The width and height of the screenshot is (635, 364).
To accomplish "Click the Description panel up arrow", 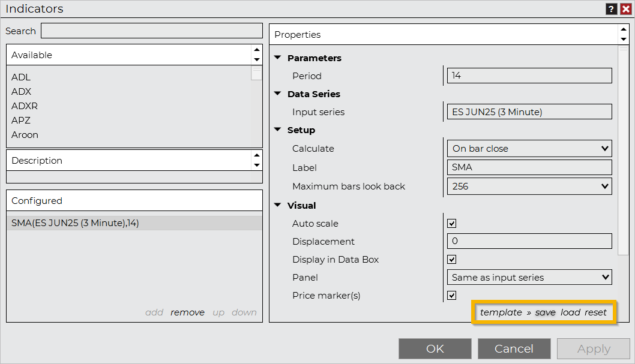I will point(257,155).
